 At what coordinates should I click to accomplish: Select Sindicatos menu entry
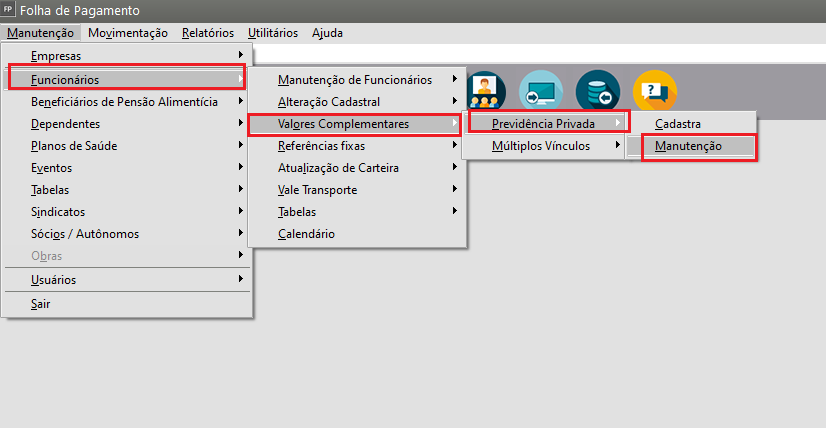coord(127,212)
